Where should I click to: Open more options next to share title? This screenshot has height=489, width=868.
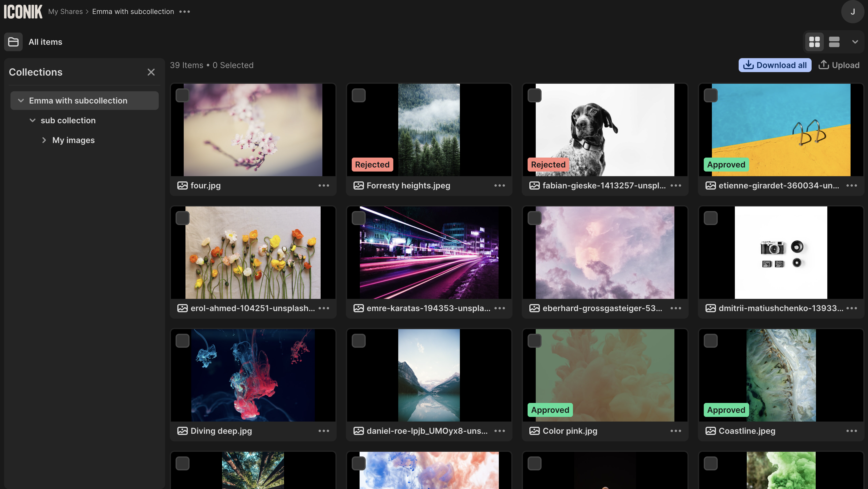185,11
